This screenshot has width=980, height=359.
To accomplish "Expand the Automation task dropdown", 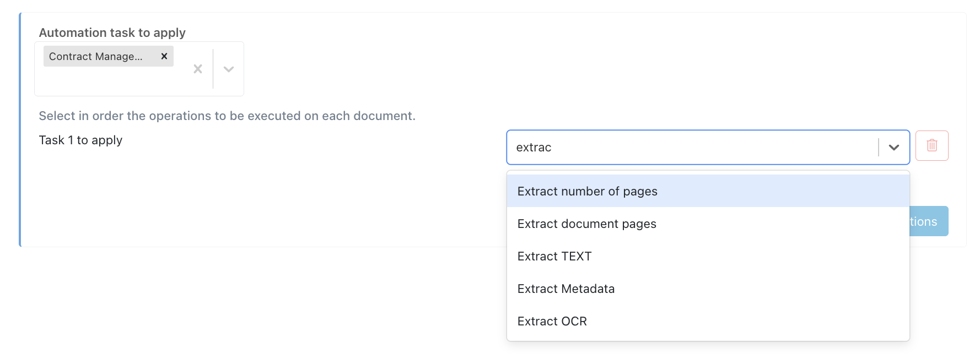I will [x=229, y=69].
